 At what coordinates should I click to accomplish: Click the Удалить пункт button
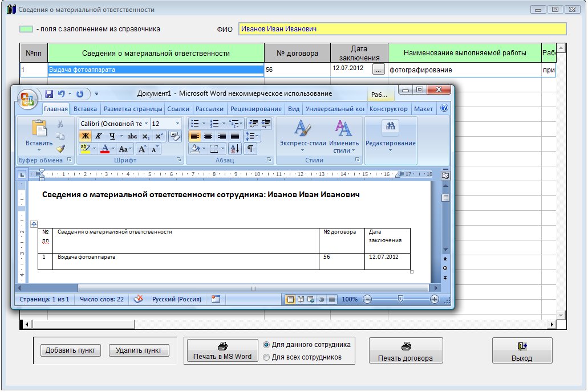click(139, 350)
